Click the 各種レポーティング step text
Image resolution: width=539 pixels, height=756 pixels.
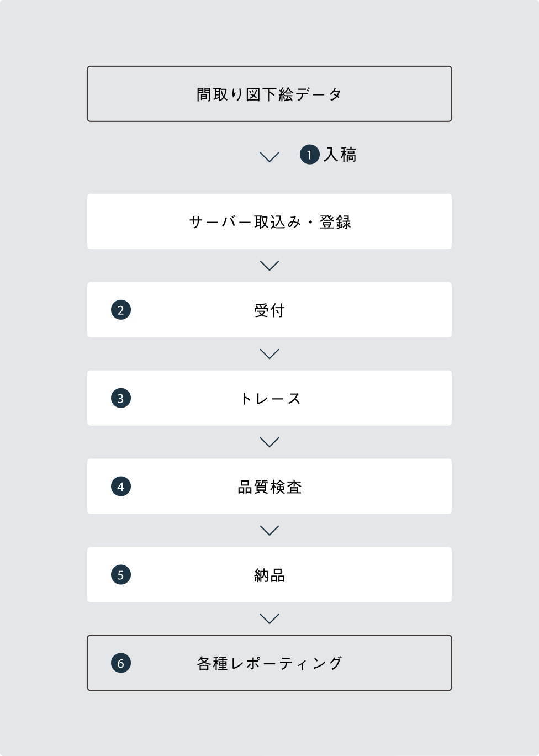click(269, 663)
